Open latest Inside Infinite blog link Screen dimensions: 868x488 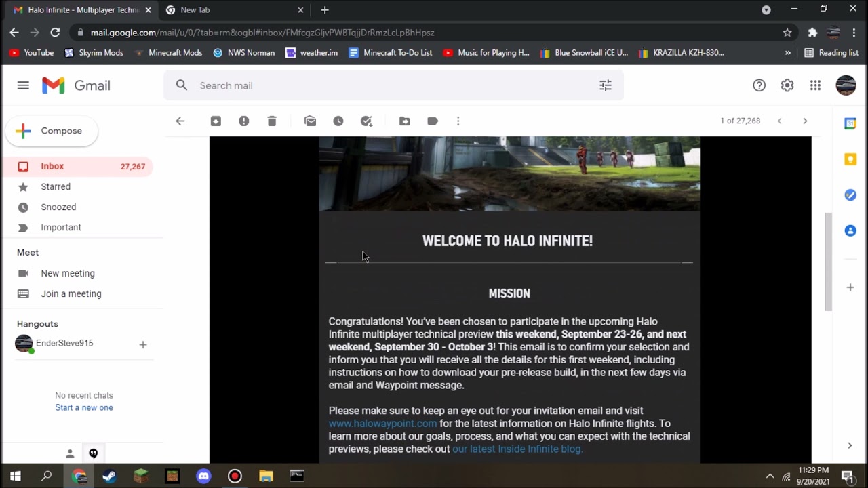517,449
